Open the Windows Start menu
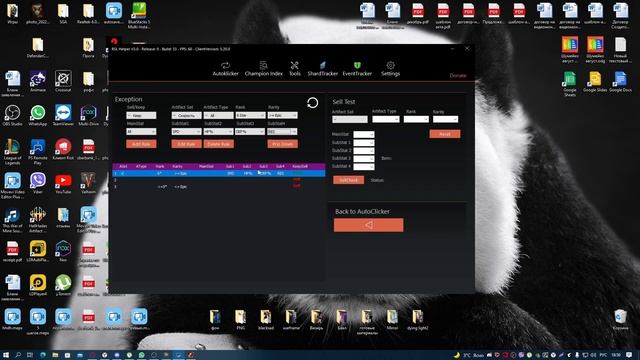The height and width of the screenshot is (360, 640). (6, 355)
